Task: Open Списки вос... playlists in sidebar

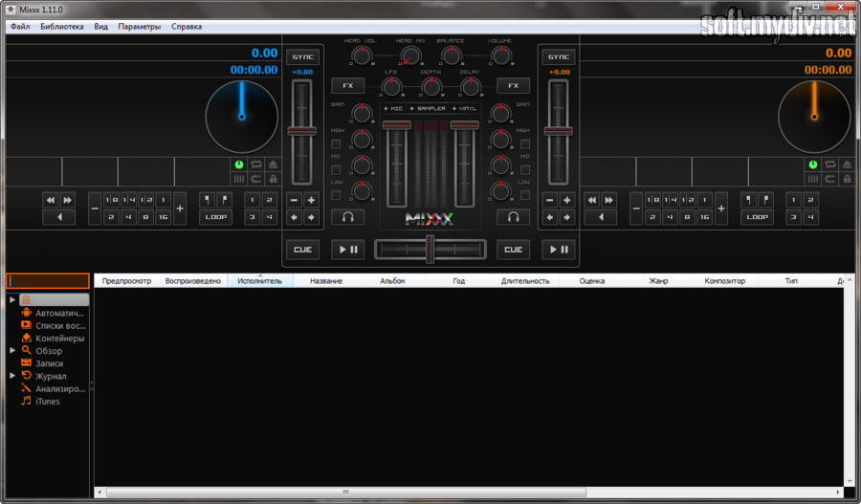Action: click(x=54, y=325)
